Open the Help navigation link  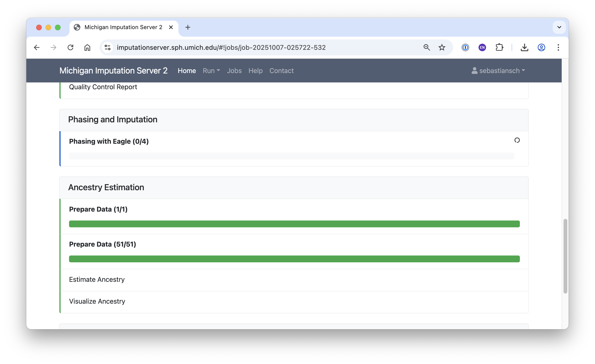click(x=255, y=70)
